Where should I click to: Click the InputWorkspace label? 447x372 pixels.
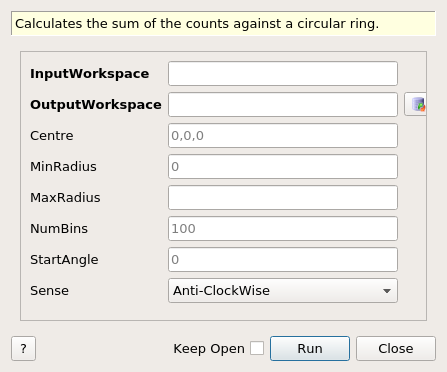click(x=90, y=74)
